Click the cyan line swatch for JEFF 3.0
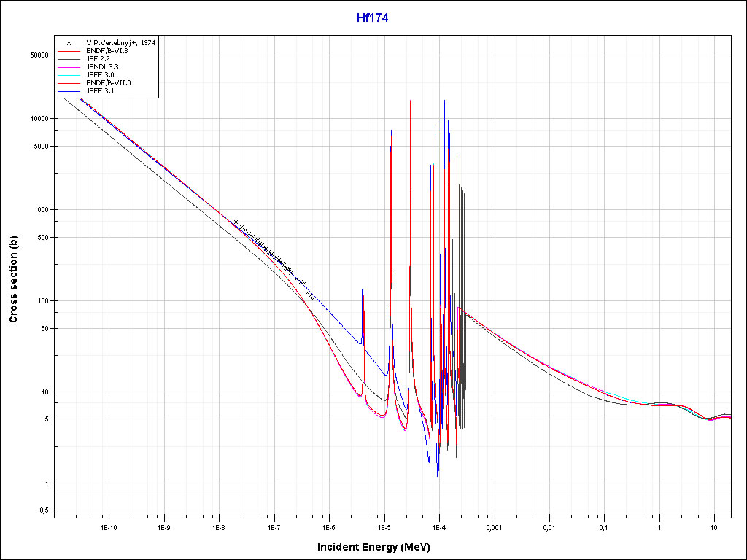Screen dimensions: 747x560 (69, 75)
